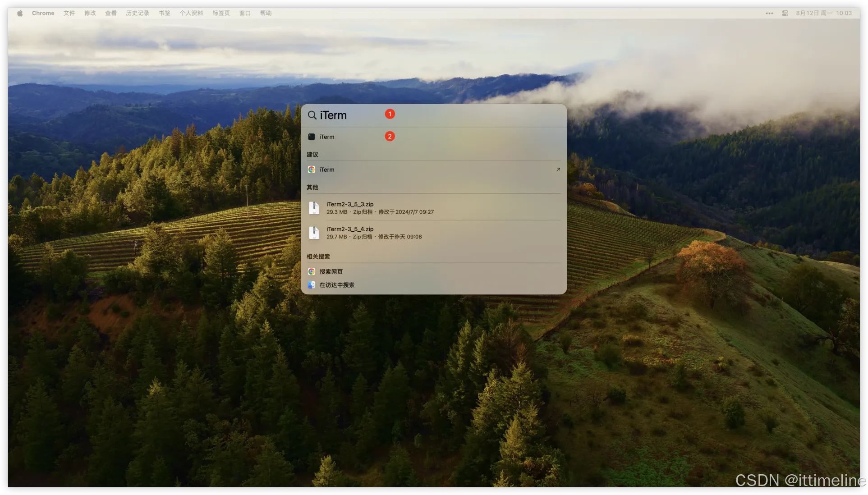Viewport: 868px width, 495px height.
Task: Click the arrow at suggestion row's end
Action: pyautogui.click(x=558, y=170)
